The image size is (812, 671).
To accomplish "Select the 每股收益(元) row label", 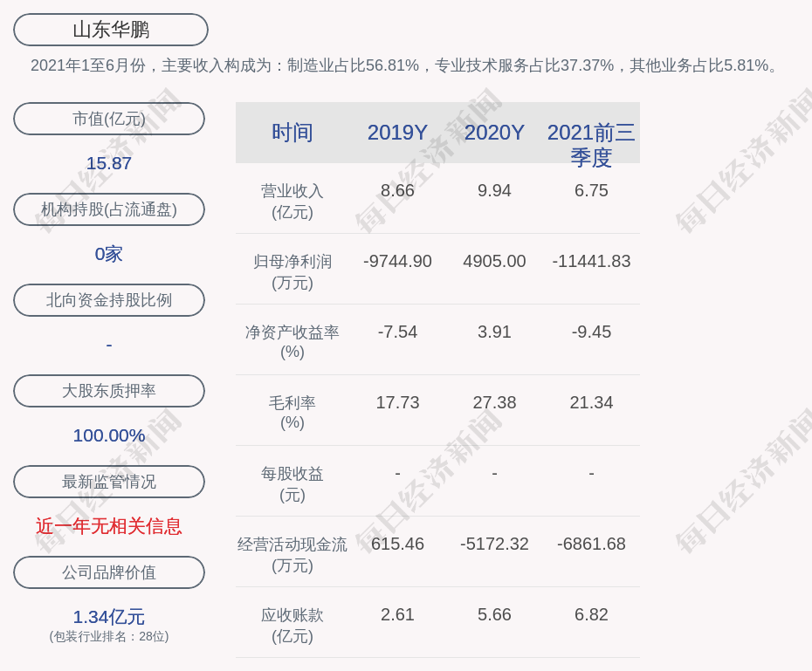I will pyautogui.click(x=292, y=484).
